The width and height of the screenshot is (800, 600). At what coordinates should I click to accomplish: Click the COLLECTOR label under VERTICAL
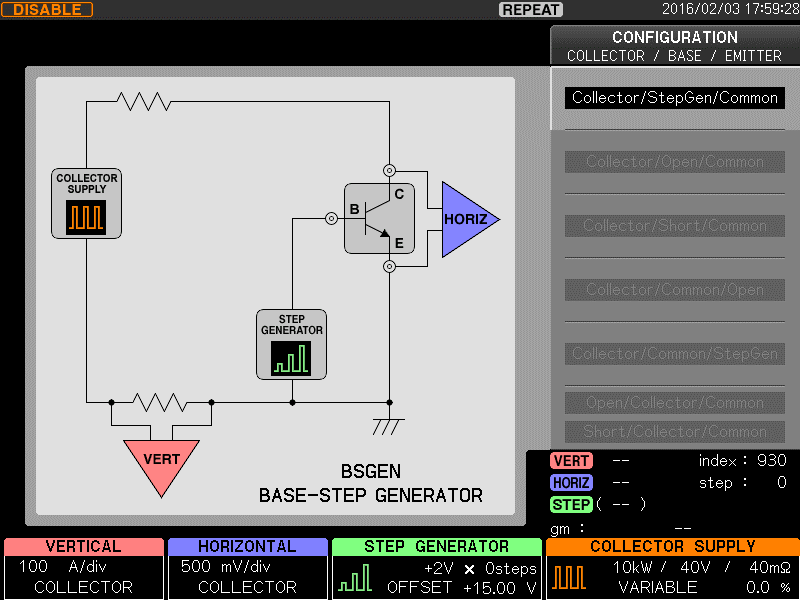tap(83, 587)
